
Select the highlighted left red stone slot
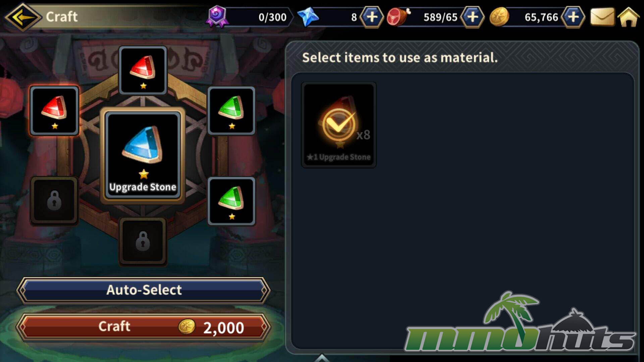click(x=54, y=111)
